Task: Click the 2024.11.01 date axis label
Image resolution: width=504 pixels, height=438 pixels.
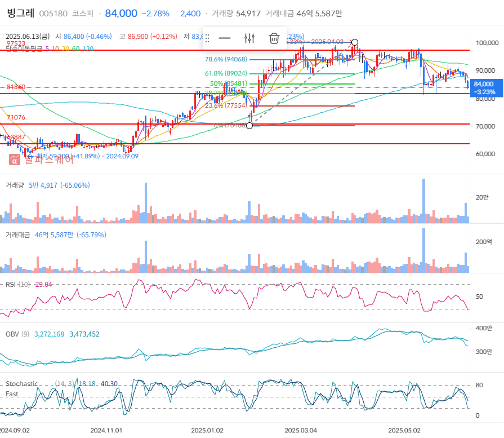Action: click(x=106, y=431)
